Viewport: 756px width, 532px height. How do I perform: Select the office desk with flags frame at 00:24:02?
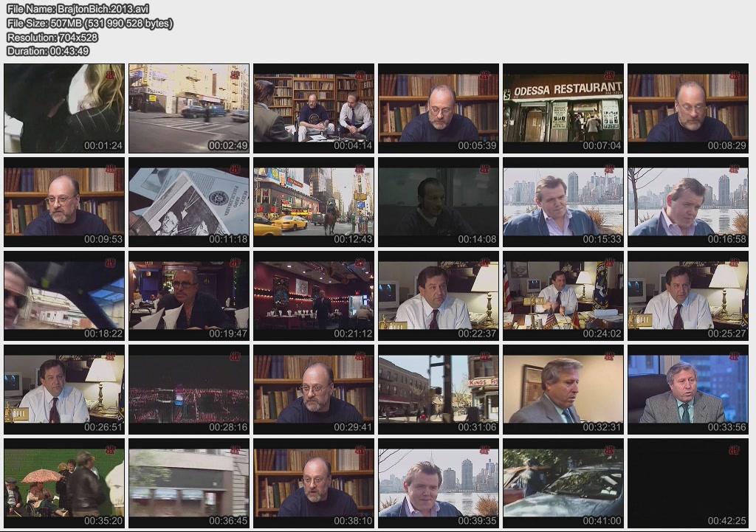pos(563,295)
